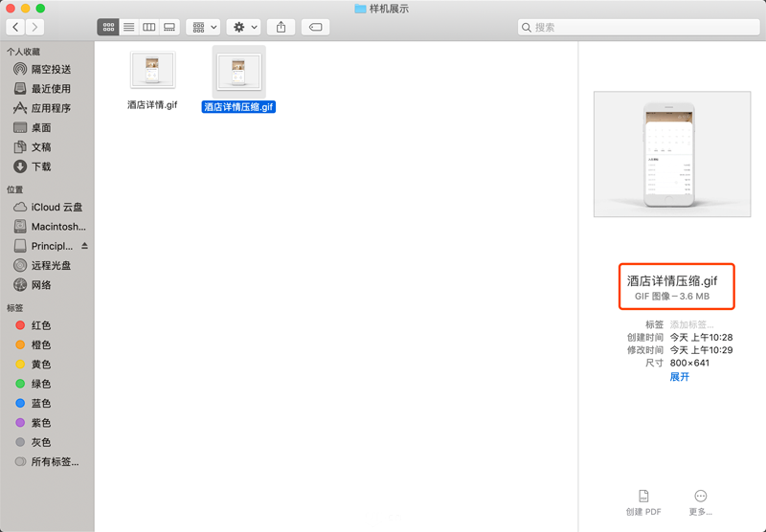Viewport: 766px width, 532px height.
Task: Click the large phone preview image
Action: tap(672, 154)
